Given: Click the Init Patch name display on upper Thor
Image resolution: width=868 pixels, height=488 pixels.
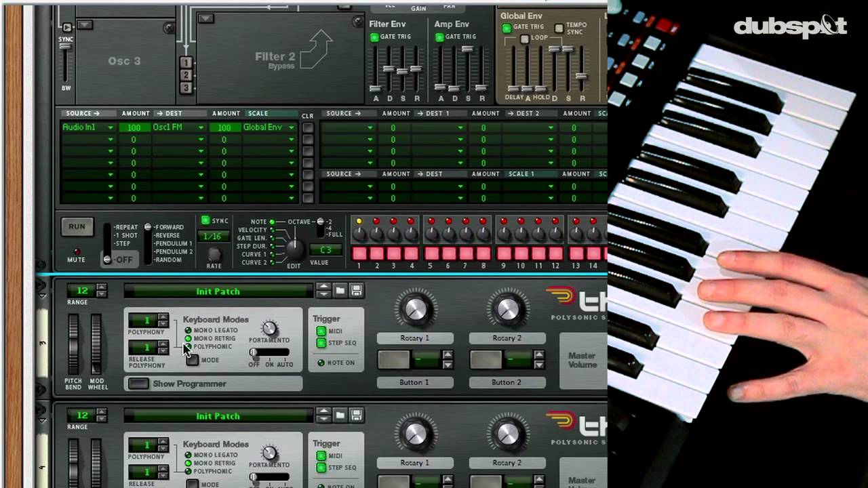Looking at the screenshot, I should [x=218, y=291].
